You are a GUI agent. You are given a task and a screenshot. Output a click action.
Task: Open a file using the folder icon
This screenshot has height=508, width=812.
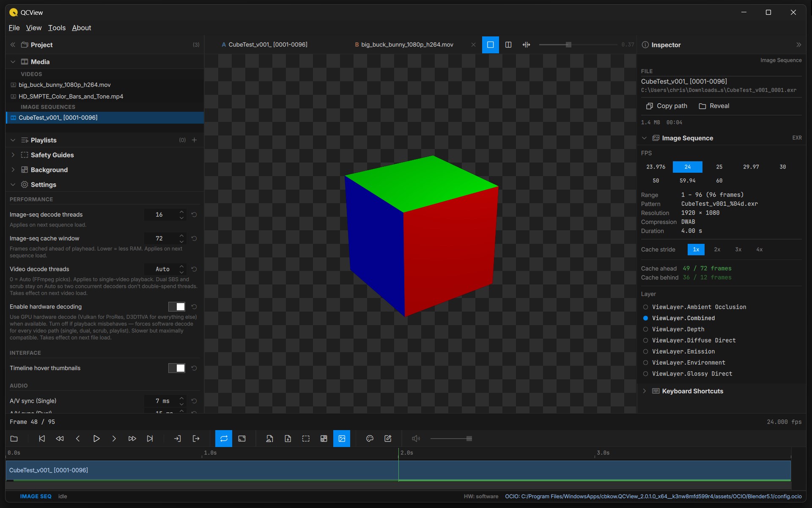pyautogui.click(x=14, y=439)
